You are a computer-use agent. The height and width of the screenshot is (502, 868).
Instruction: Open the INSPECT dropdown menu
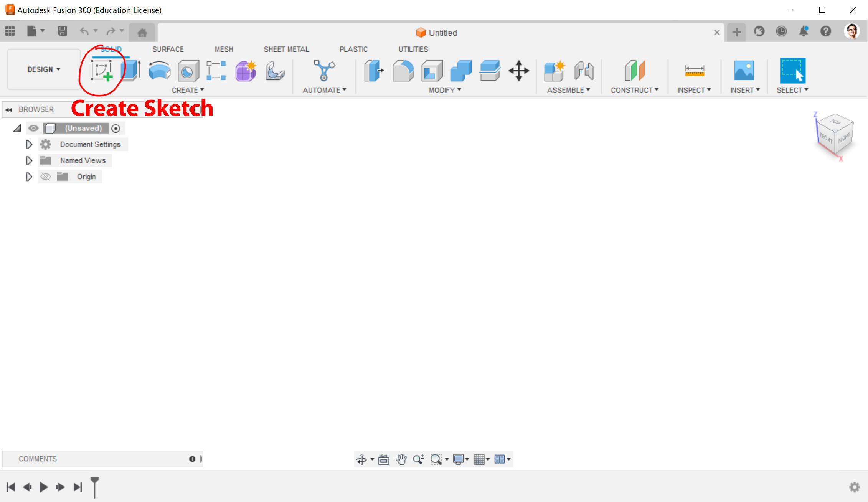[694, 90]
